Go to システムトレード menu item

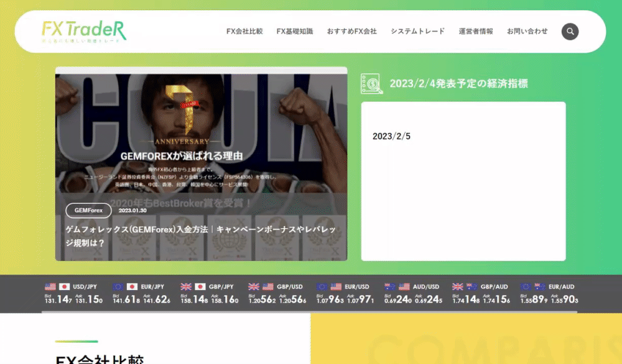click(418, 31)
